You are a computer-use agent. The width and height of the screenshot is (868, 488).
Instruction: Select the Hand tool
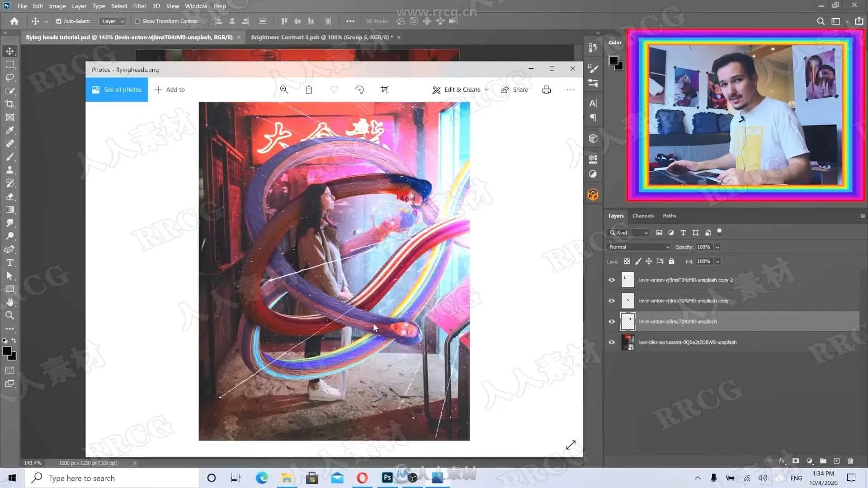pyautogui.click(x=10, y=302)
